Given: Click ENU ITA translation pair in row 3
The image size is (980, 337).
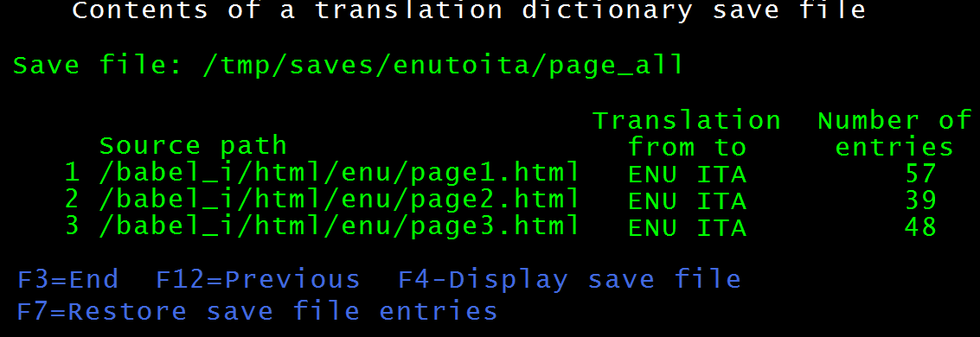Looking at the screenshot, I should [687, 228].
